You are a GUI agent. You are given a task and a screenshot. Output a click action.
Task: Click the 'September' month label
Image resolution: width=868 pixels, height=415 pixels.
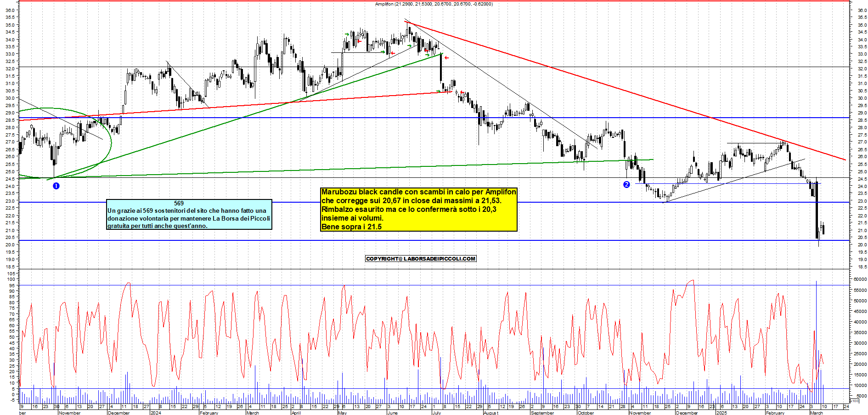[x=542, y=413]
